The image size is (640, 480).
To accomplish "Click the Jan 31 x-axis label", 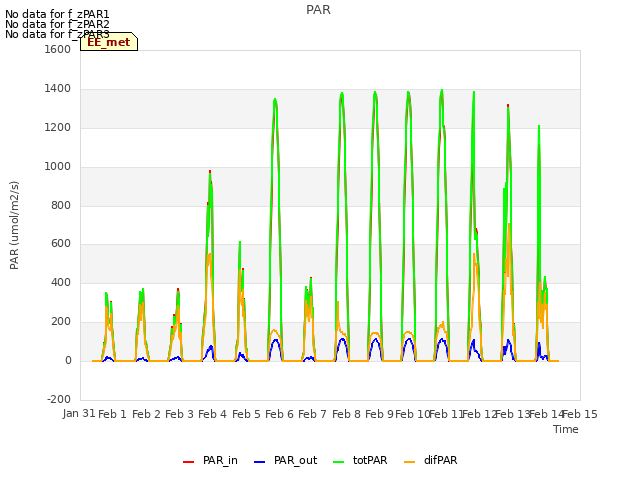I will [x=79, y=413].
